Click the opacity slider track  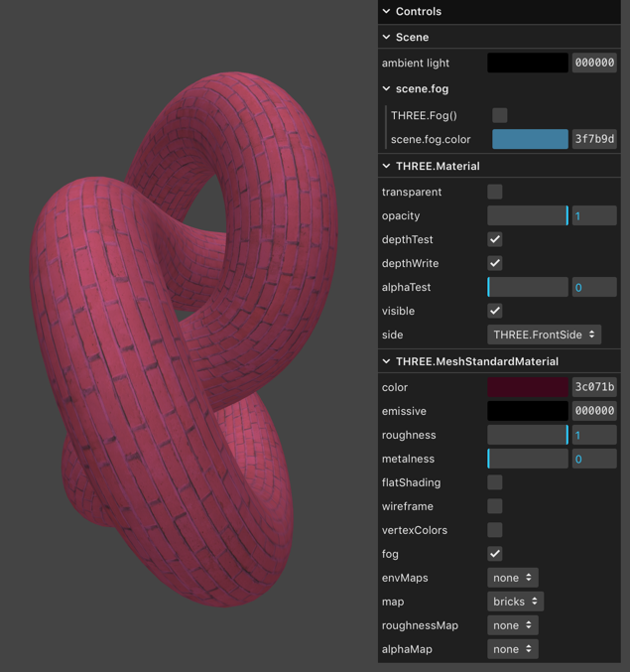pos(528,215)
